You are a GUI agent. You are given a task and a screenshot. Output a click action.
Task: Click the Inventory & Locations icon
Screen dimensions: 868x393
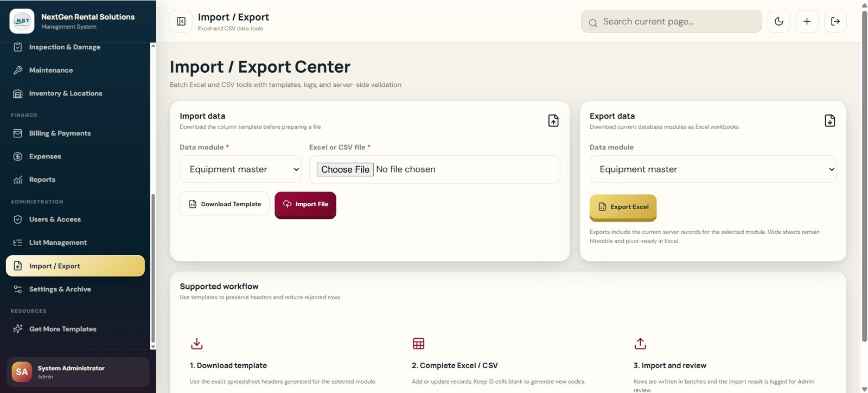[18, 93]
